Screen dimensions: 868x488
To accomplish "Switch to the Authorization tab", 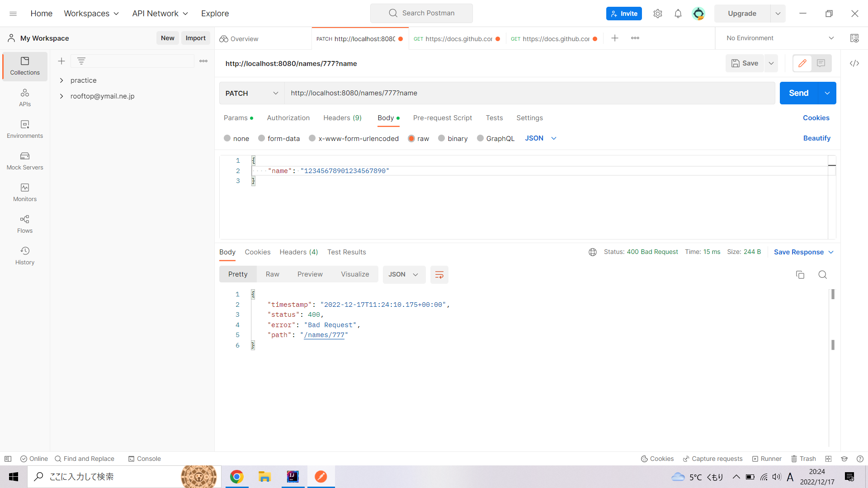I will point(288,118).
